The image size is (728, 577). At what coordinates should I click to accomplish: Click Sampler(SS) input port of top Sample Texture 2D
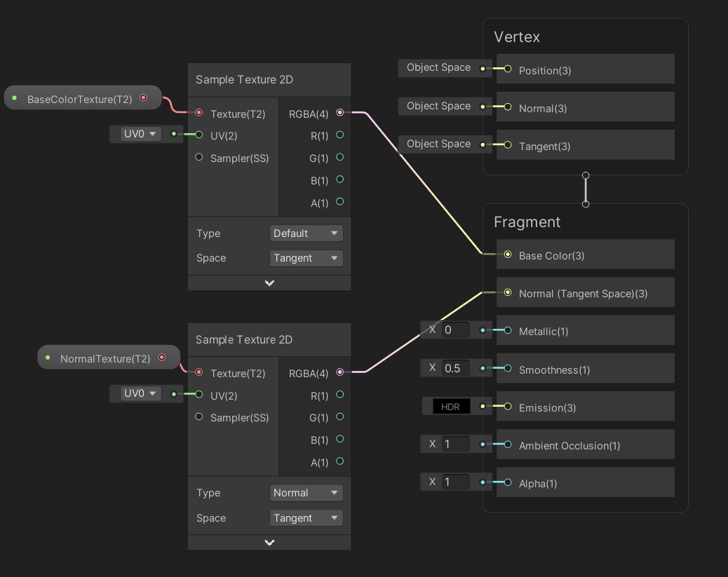[x=199, y=157]
